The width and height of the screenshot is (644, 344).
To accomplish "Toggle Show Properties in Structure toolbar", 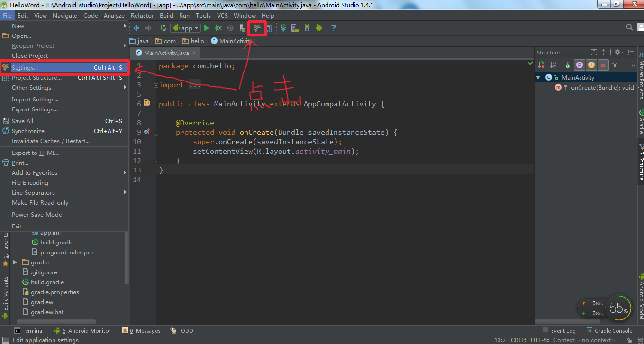I will pyautogui.click(x=579, y=65).
